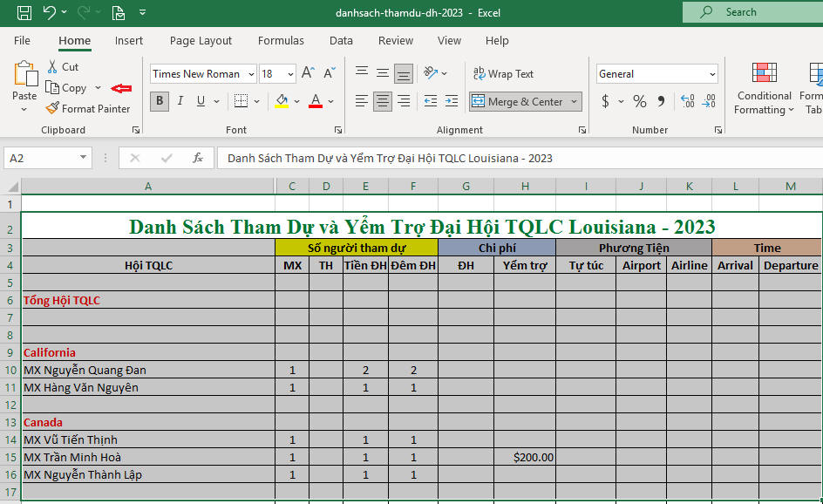Viewport: 823px width, 504px height.
Task: Toggle Wrap Text on selected cell
Action: click(x=503, y=74)
